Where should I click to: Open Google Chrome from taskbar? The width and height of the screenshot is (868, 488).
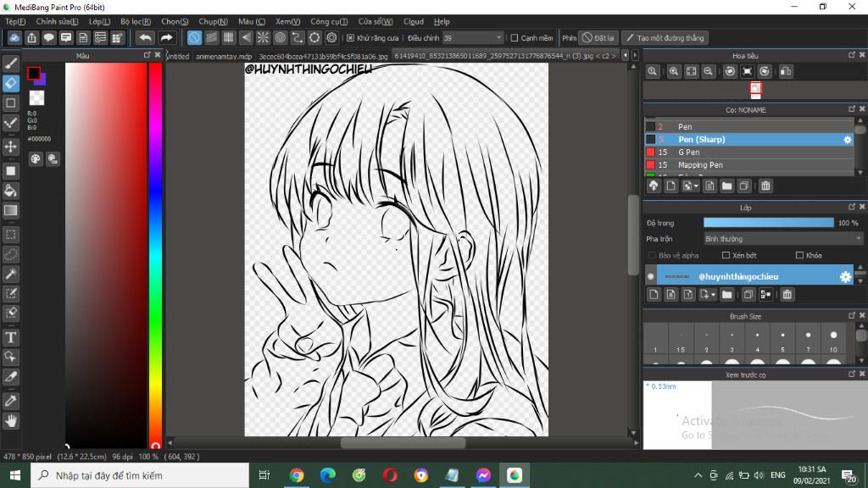coord(297,475)
